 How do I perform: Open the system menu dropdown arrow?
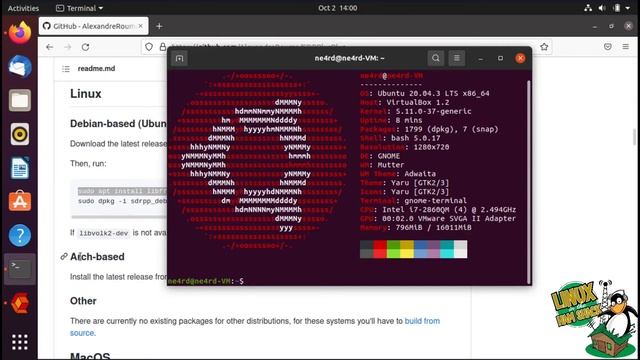[x=628, y=8]
